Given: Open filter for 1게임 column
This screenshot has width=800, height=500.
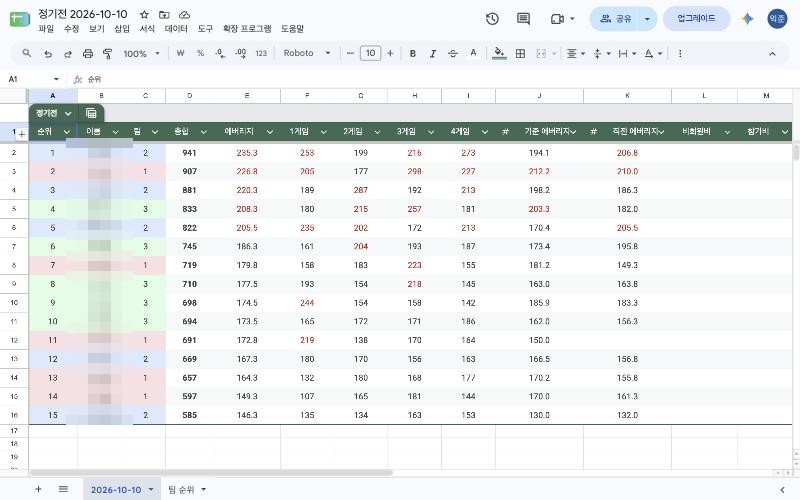Looking at the screenshot, I should click(x=323, y=132).
